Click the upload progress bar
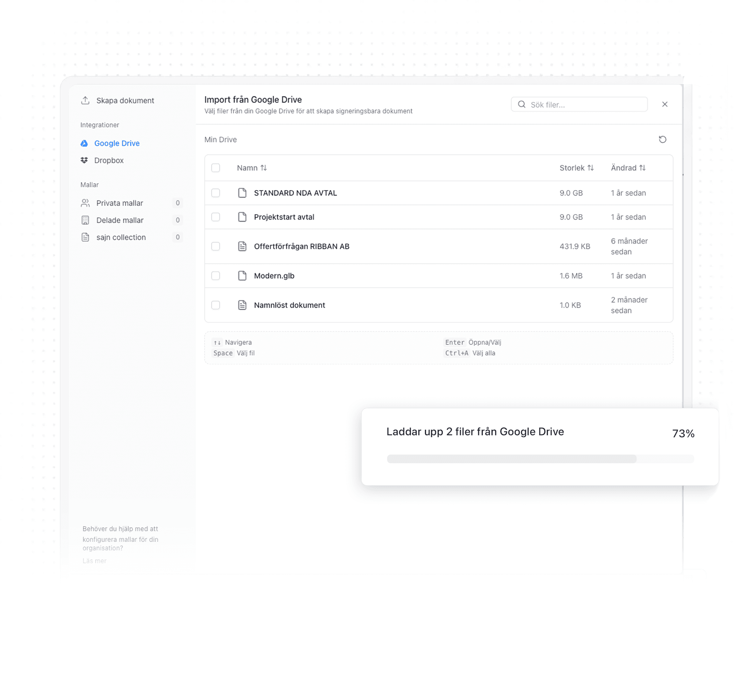The image size is (749, 700). point(540,459)
